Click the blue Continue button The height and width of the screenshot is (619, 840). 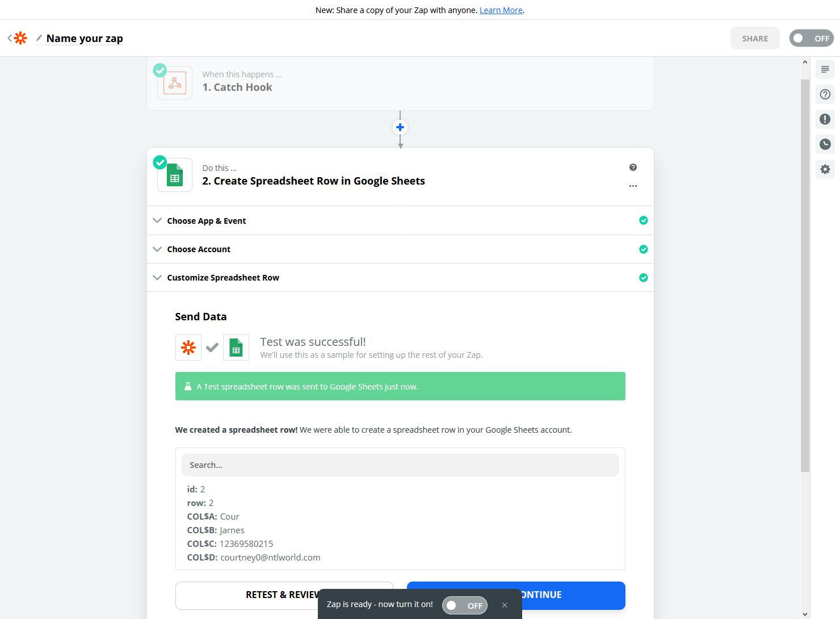coord(516,595)
